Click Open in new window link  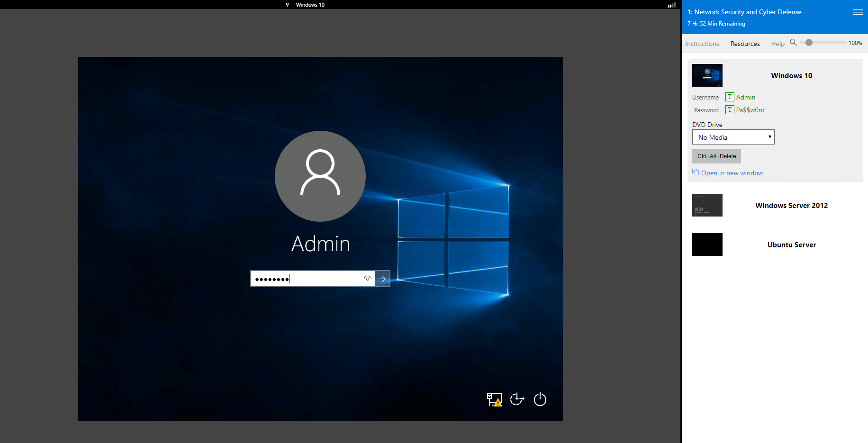(x=732, y=173)
